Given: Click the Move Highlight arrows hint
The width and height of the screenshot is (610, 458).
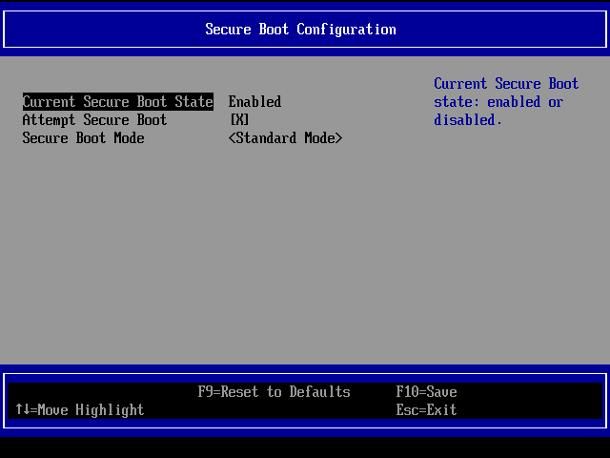Looking at the screenshot, I should point(80,409).
